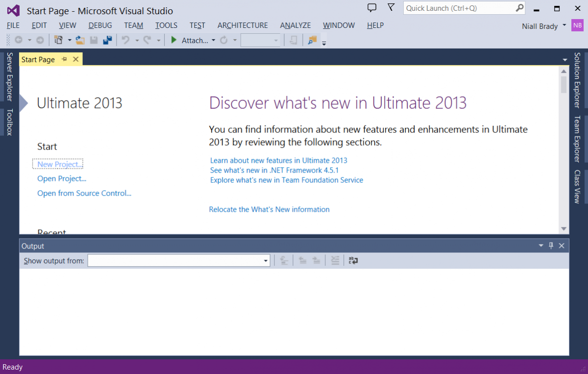Click the Redo toolbar icon
The image size is (588, 374).
coord(147,40)
